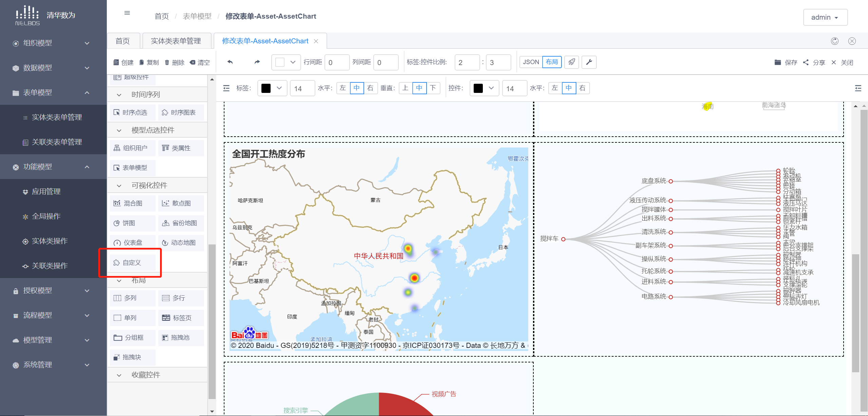Select the 表单模型 widget in palette

coord(133,167)
